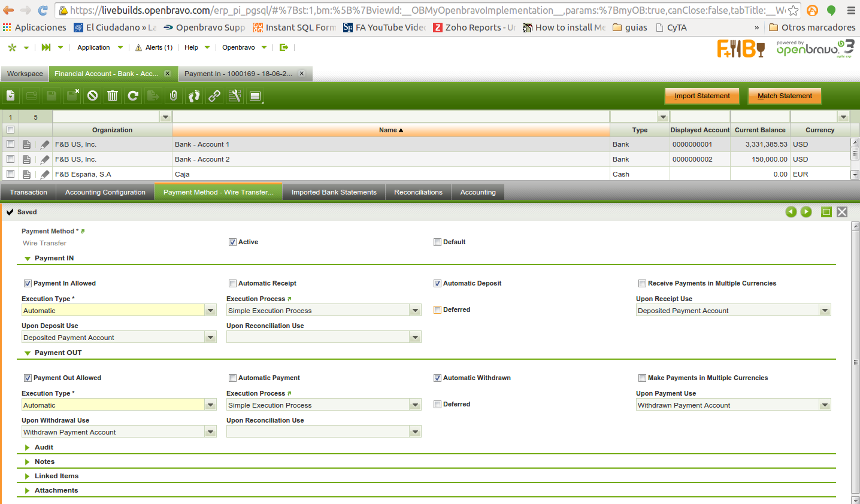
Task: Click the trash Delete Record icon
Action: pos(113,96)
